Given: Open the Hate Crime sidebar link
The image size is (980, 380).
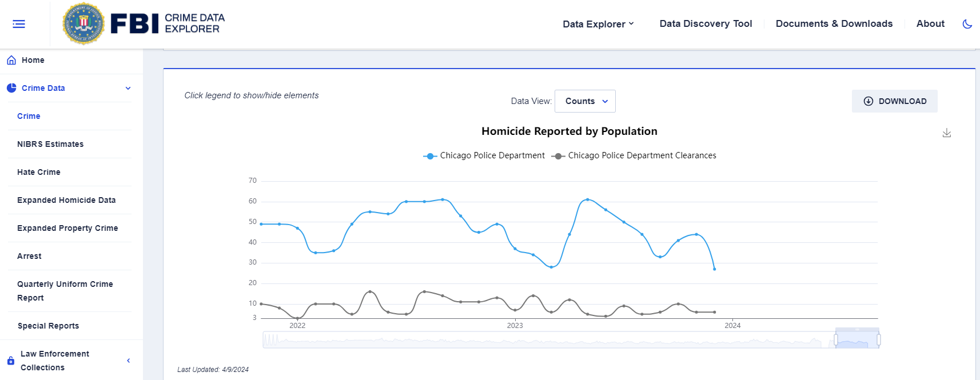Looking at the screenshot, I should [39, 172].
